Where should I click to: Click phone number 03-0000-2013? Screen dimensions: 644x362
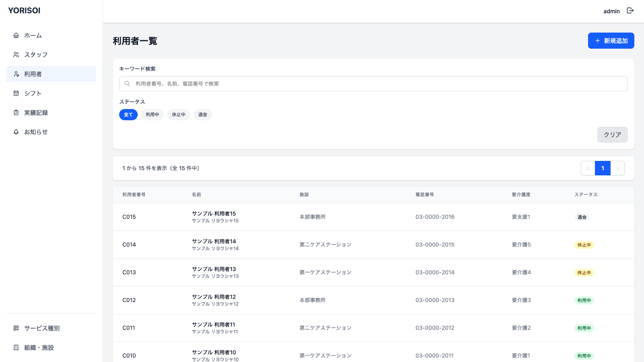pyautogui.click(x=435, y=300)
